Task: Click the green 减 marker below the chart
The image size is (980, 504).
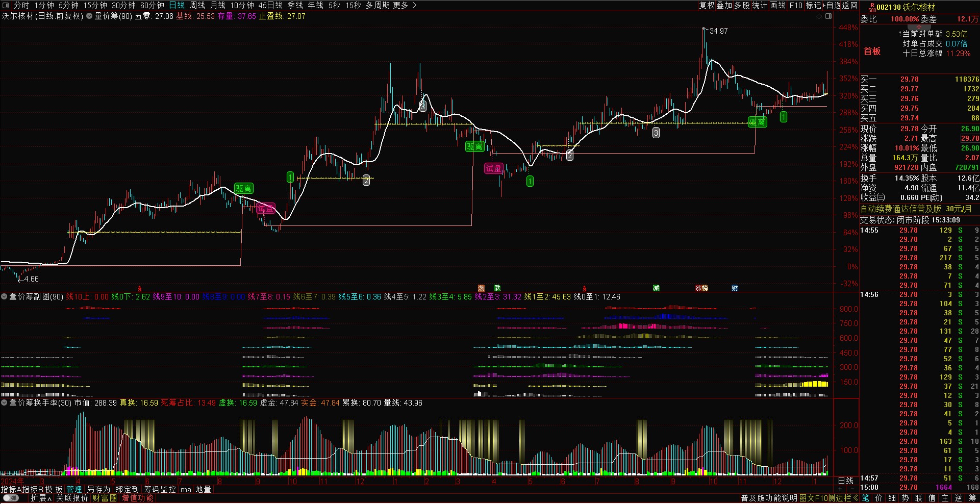Action: pos(656,288)
